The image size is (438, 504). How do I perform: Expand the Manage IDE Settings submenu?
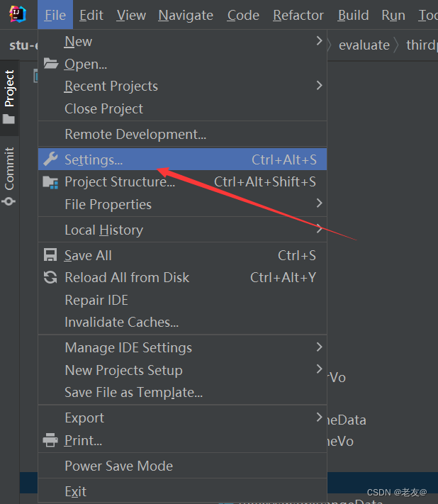[x=182, y=347]
